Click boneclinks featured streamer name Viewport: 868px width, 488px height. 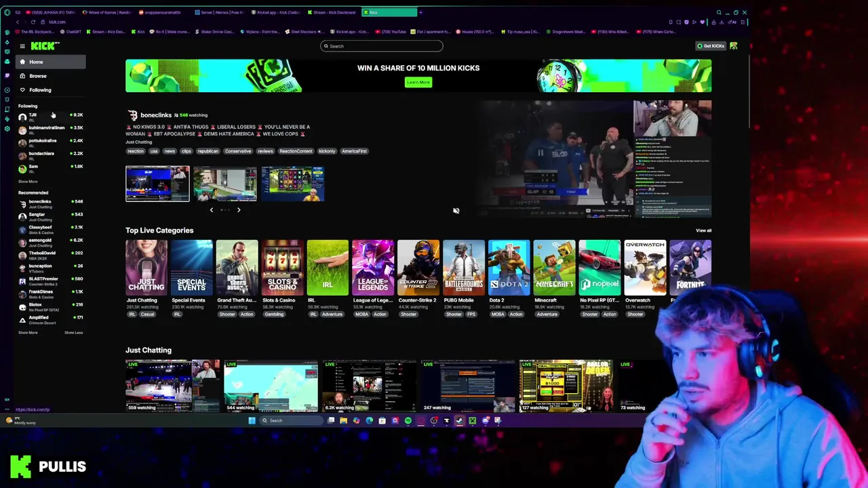pos(156,115)
